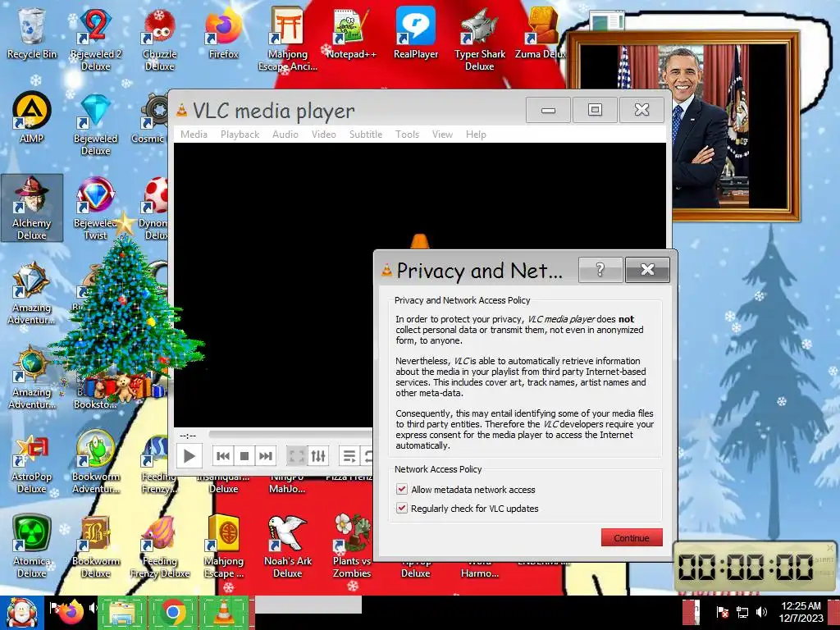
Task: Open Google Chrome from the taskbar
Action: click(x=172, y=612)
